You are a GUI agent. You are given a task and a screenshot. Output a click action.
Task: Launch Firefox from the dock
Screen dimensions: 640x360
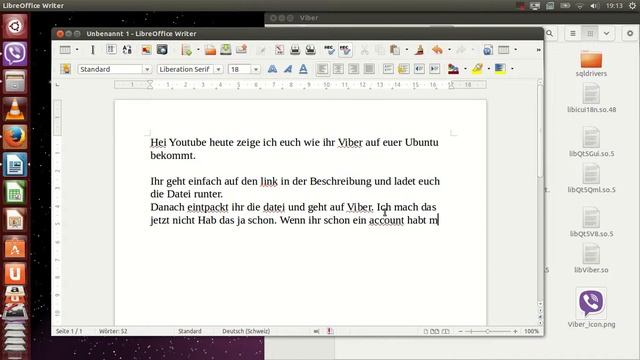pyautogui.click(x=15, y=137)
